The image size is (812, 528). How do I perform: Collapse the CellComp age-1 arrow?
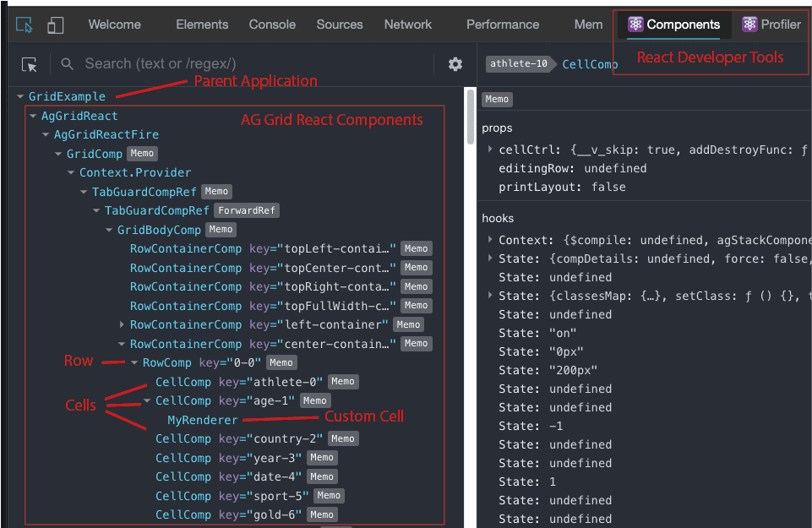coord(147,400)
